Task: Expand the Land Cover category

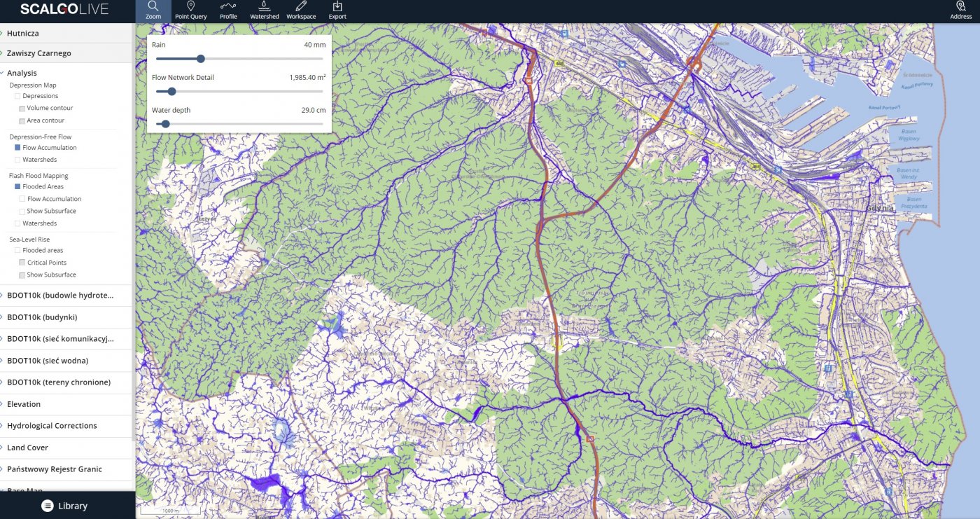Action: coord(67,448)
